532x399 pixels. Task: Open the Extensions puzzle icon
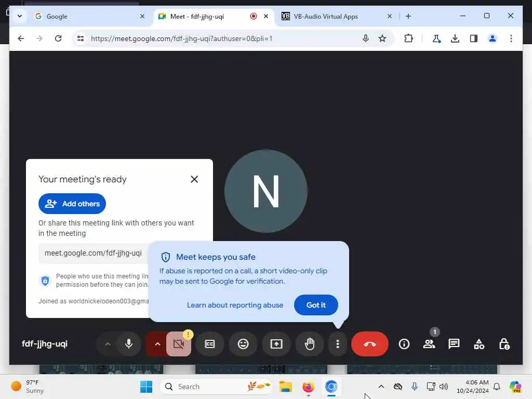click(x=408, y=38)
